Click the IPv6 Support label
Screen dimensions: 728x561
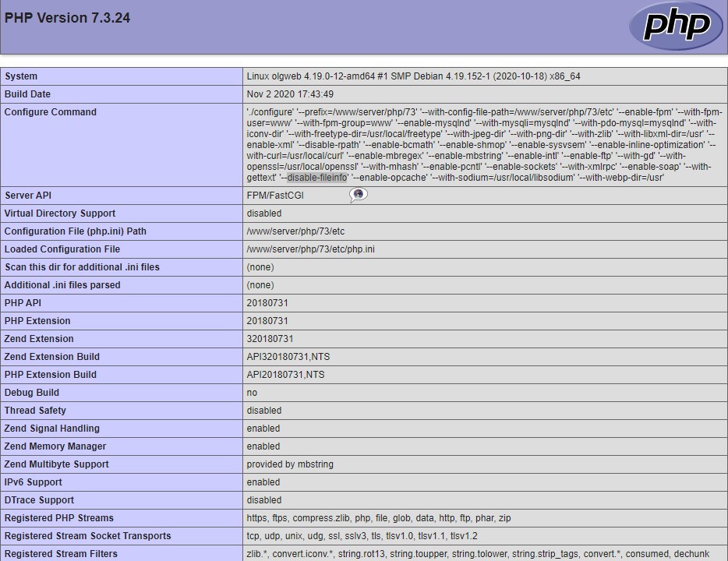pos(33,482)
